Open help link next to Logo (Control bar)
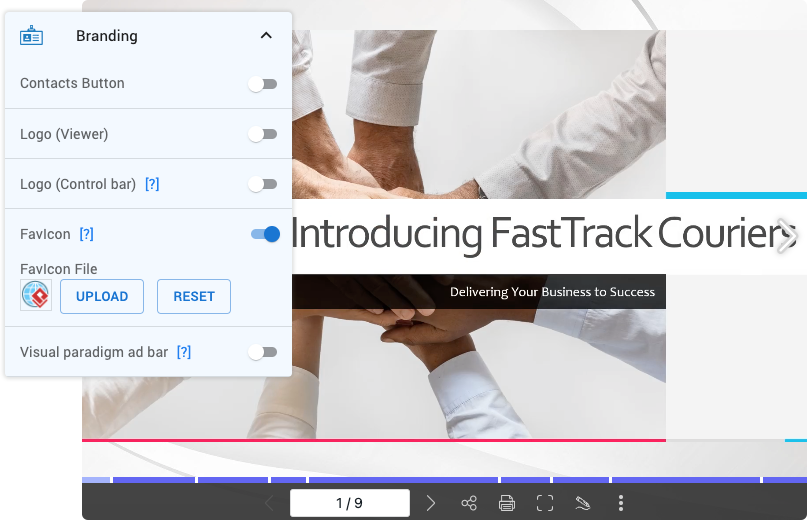This screenshot has height=520, width=807. click(152, 185)
